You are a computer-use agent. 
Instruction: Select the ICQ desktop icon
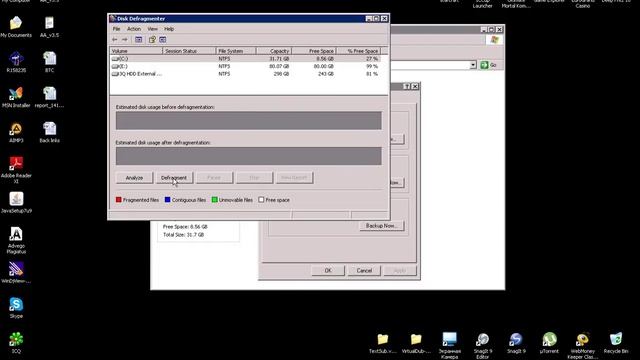[16, 343]
